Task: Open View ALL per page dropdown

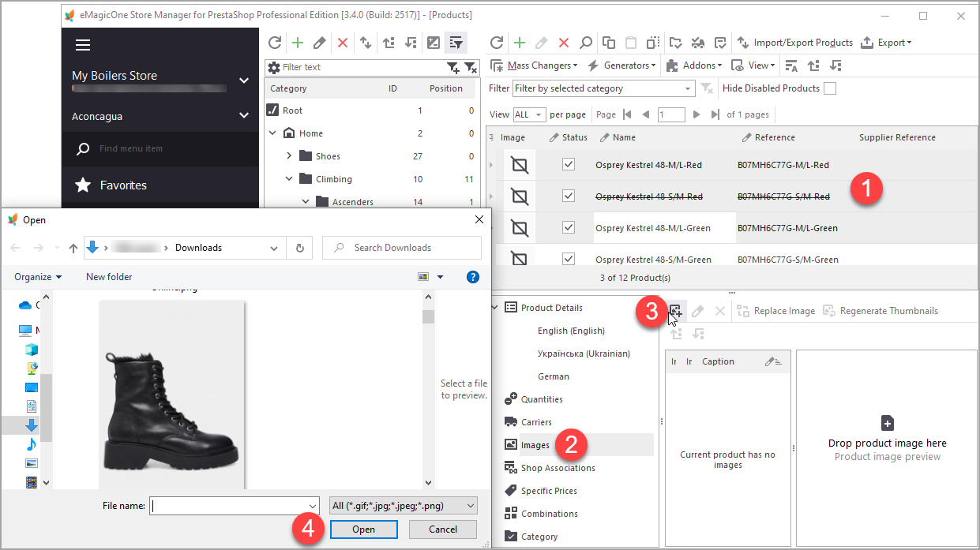Action: coord(529,114)
